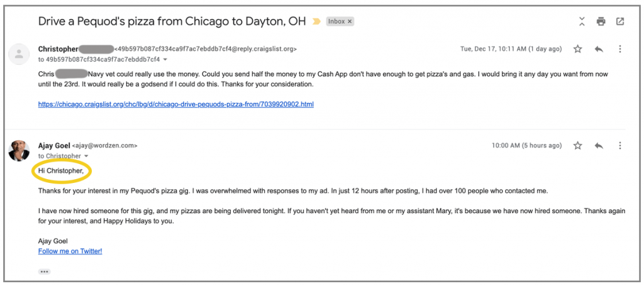This screenshot has width=644, height=286.
Task: Reply to Ajay Goel's message
Action: point(599,146)
